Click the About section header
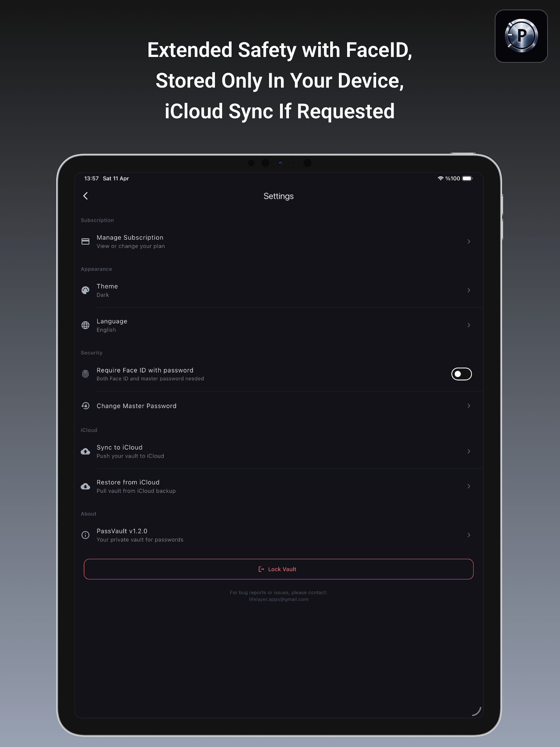The image size is (560, 747). pos(89,514)
